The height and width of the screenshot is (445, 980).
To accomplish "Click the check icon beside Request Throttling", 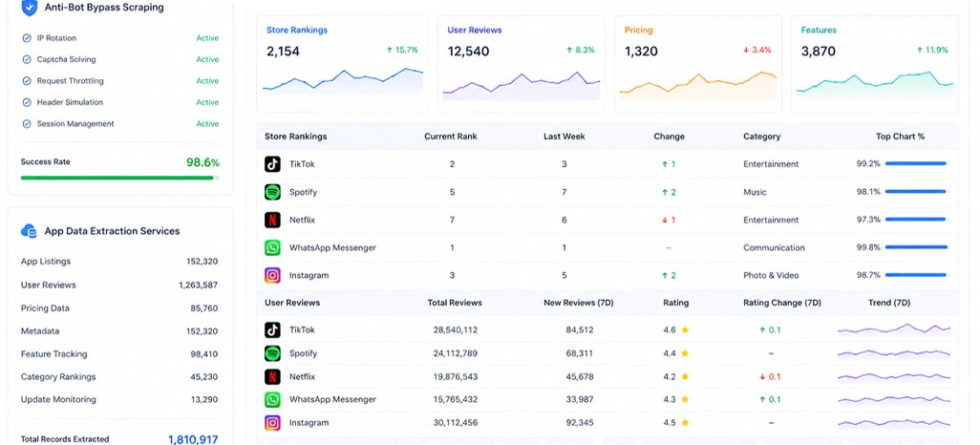I will (x=26, y=80).
